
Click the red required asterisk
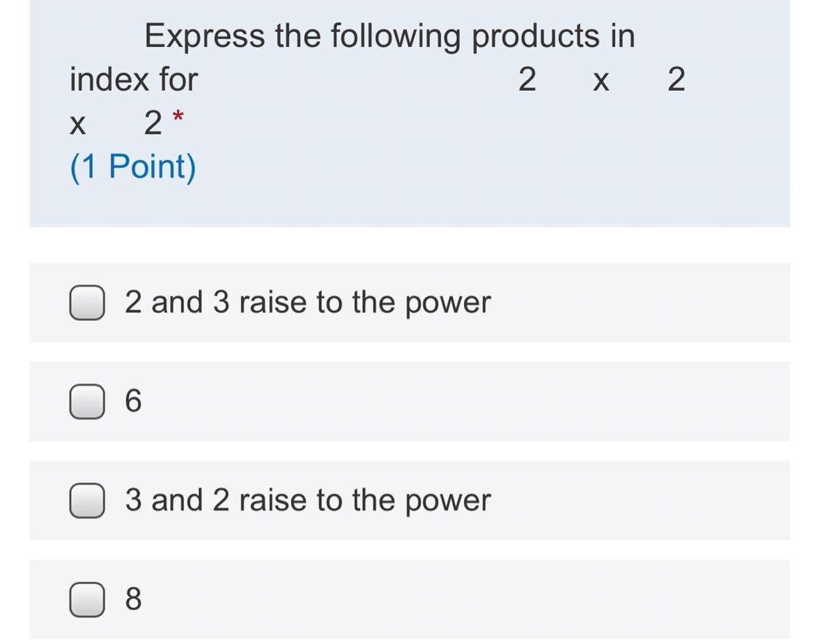pos(178,117)
